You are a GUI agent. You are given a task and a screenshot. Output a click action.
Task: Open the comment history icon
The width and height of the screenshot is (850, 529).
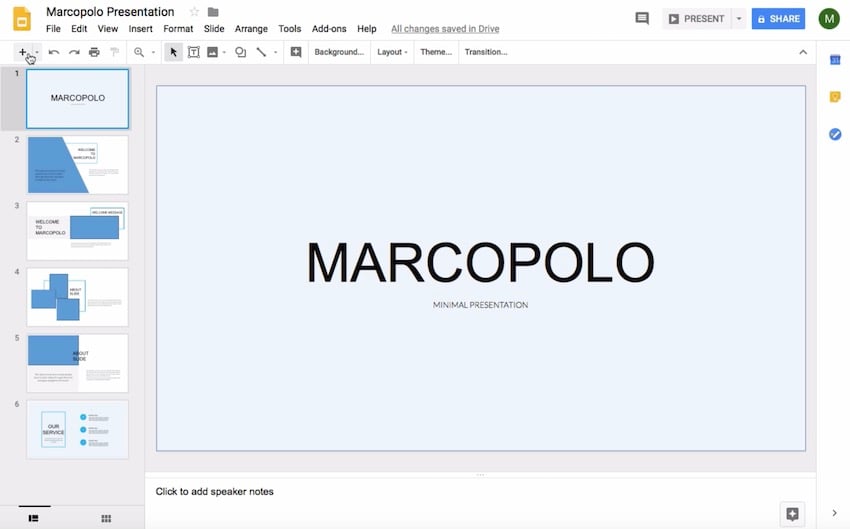point(642,19)
